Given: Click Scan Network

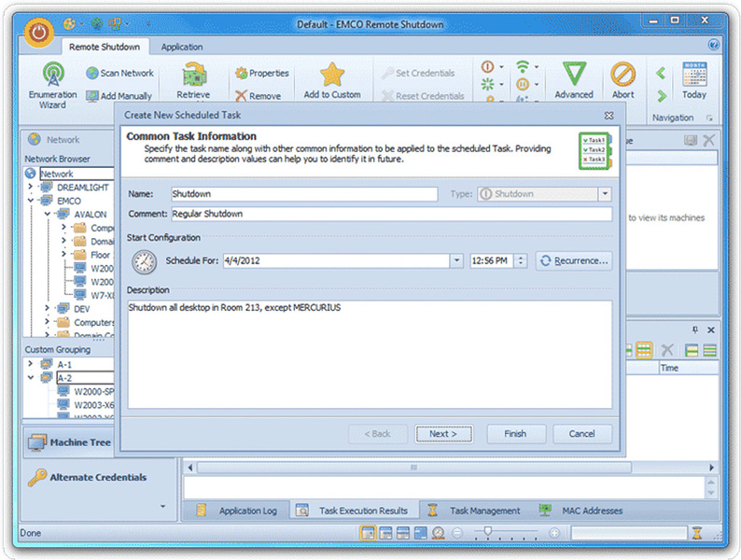Looking at the screenshot, I should [x=120, y=73].
